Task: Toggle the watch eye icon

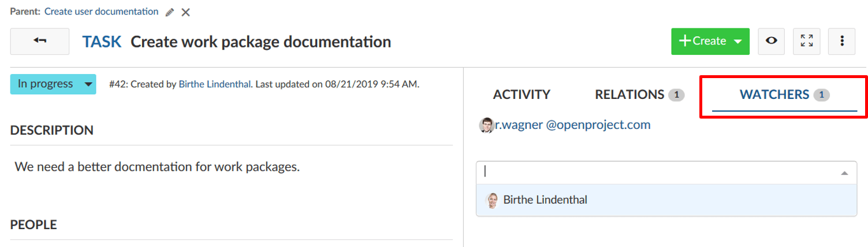Action: pyautogui.click(x=770, y=41)
